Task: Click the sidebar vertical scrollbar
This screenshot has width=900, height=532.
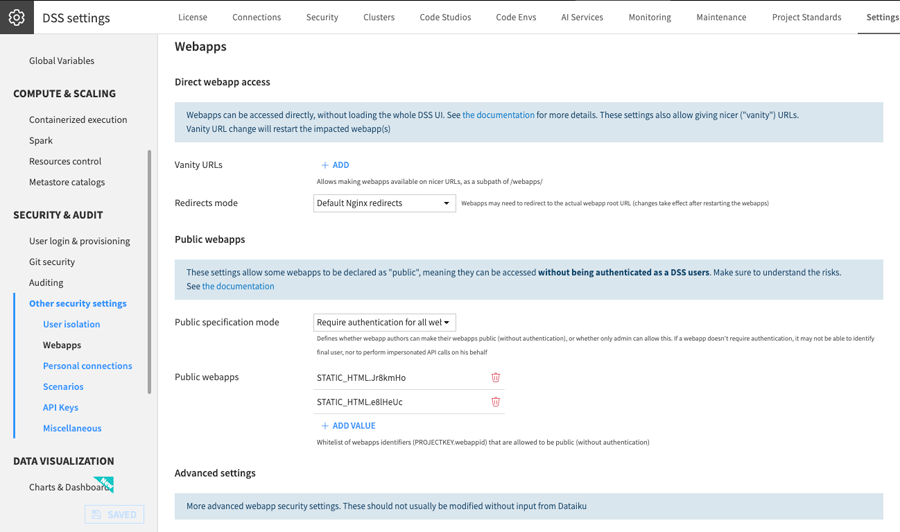Action: pos(149,272)
